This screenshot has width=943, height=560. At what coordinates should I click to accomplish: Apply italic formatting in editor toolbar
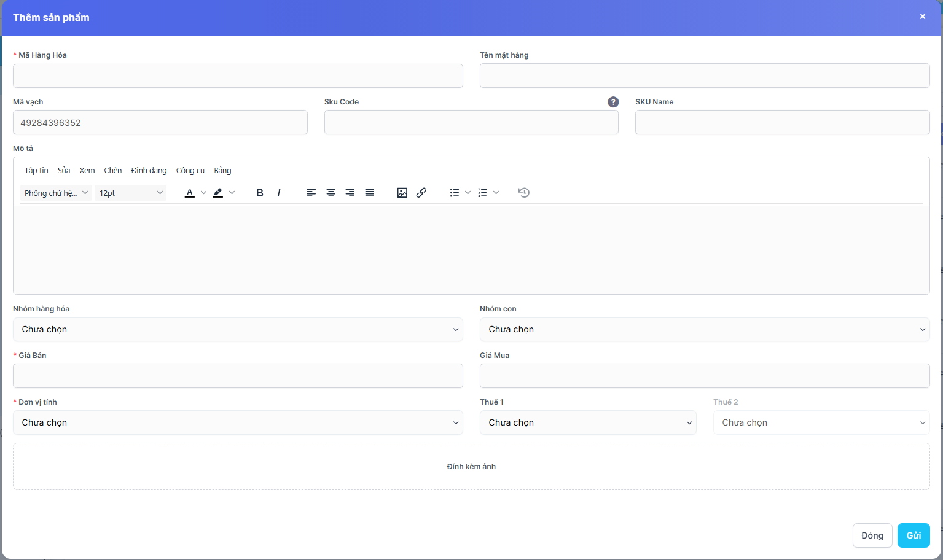(x=279, y=193)
